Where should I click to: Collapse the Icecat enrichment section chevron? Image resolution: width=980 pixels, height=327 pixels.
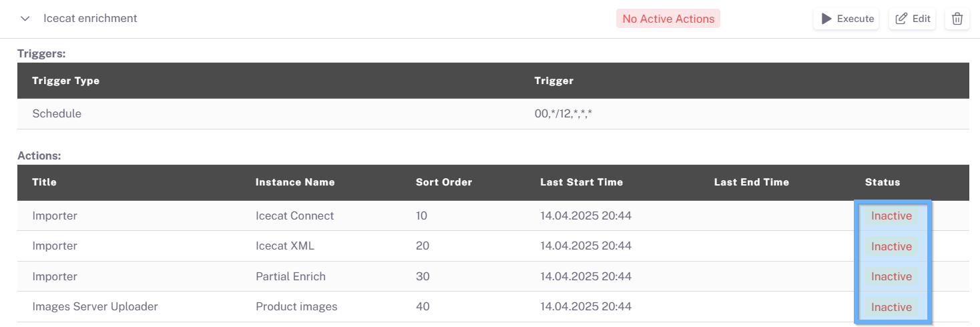(25, 19)
